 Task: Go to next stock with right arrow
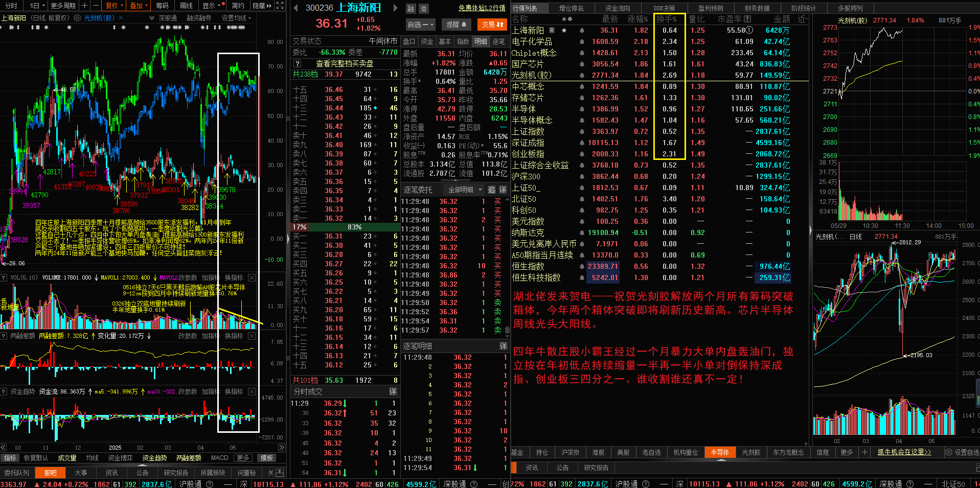tap(395, 8)
